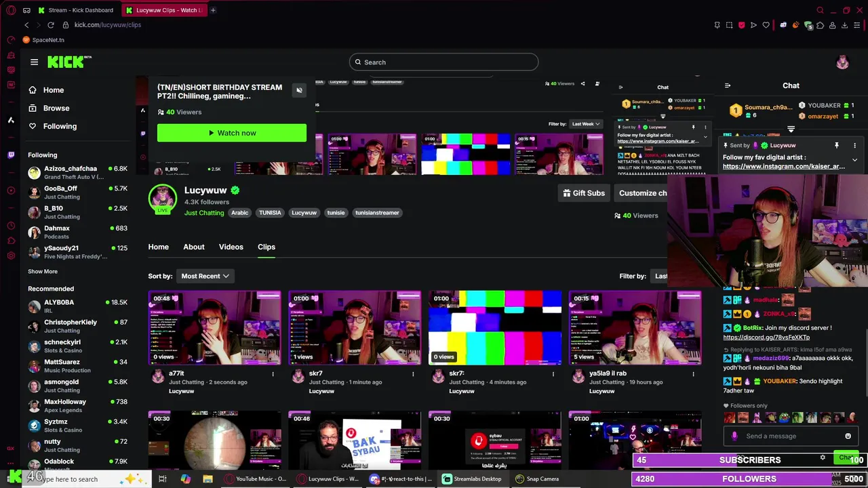868x488 pixels.
Task: Open the extensions puzzle icon
Action: 820,25
